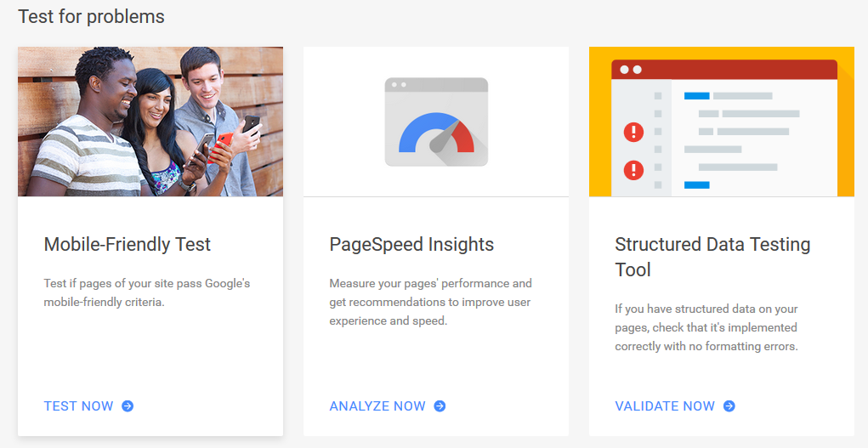Viewport: 868px width, 448px height.
Task: Click the PageSpeed Insights heading
Action: [411, 245]
